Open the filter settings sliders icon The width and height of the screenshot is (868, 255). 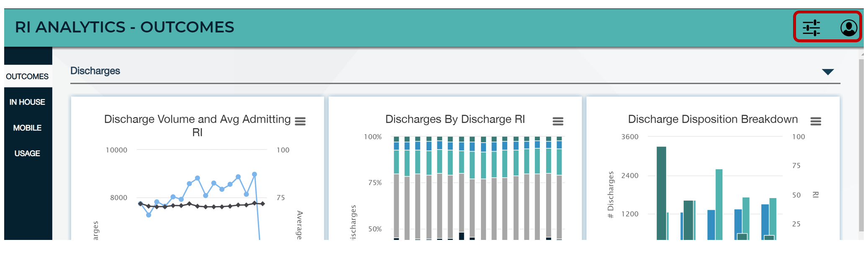811,28
